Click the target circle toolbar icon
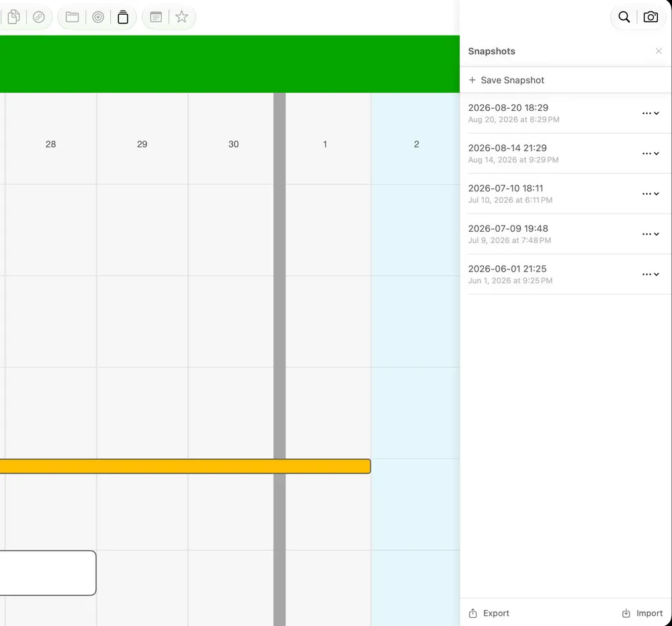This screenshot has width=672, height=626. [x=98, y=17]
